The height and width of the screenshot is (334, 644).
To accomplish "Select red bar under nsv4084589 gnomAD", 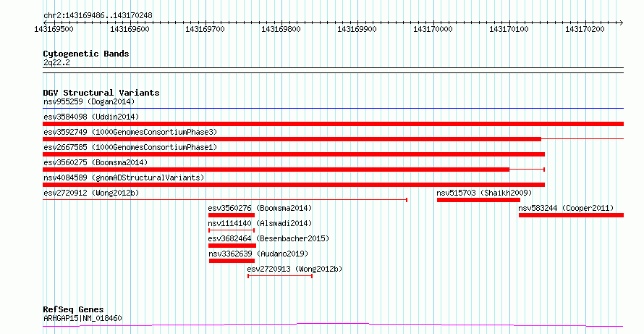I will [294, 185].
